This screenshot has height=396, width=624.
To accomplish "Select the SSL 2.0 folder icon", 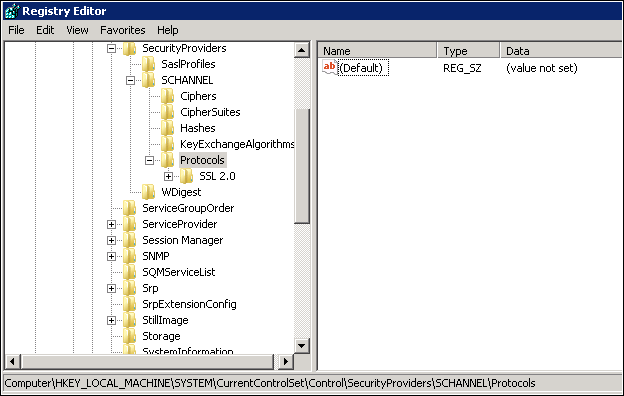I will [187, 176].
